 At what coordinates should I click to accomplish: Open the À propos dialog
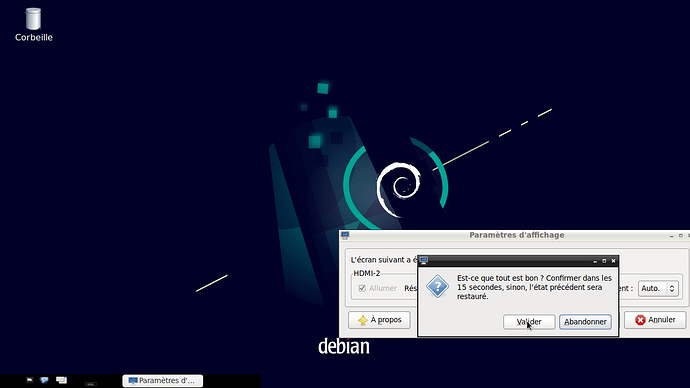(x=379, y=320)
